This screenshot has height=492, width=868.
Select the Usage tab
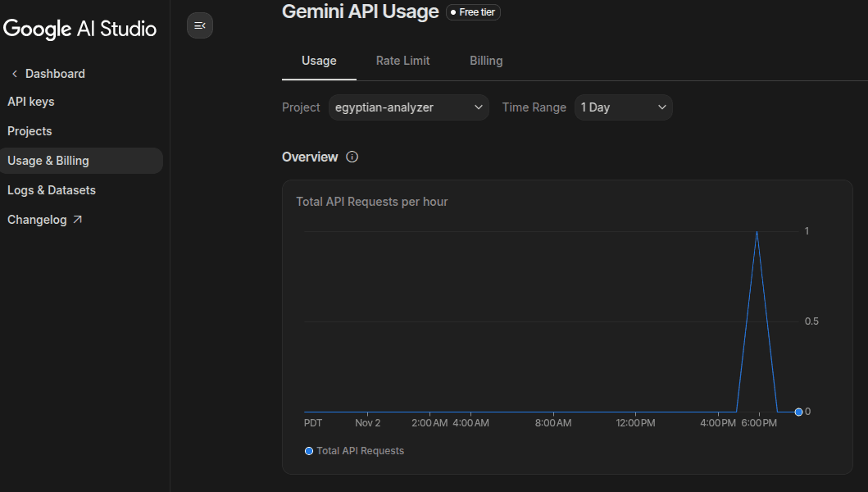click(x=319, y=61)
